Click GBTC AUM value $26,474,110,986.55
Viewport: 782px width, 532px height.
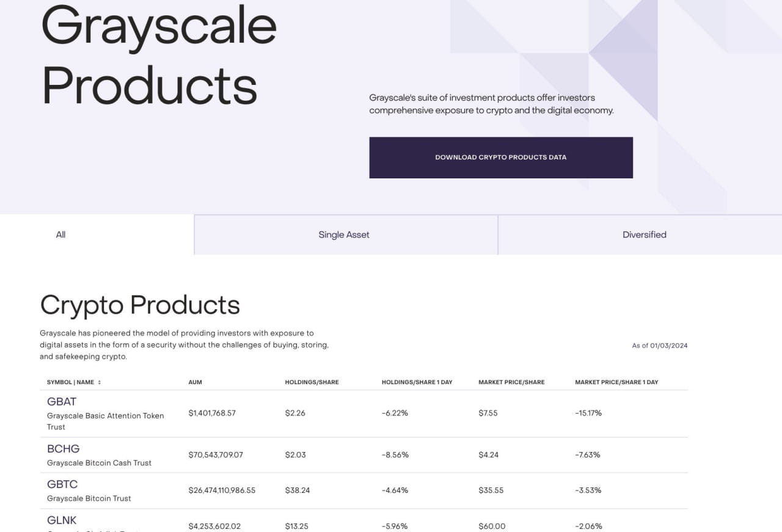[x=222, y=490]
